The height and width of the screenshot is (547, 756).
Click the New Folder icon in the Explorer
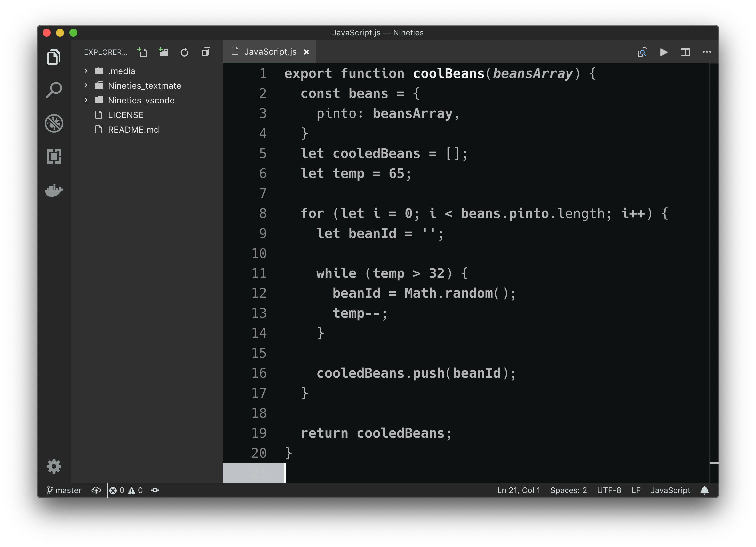[x=163, y=52]
